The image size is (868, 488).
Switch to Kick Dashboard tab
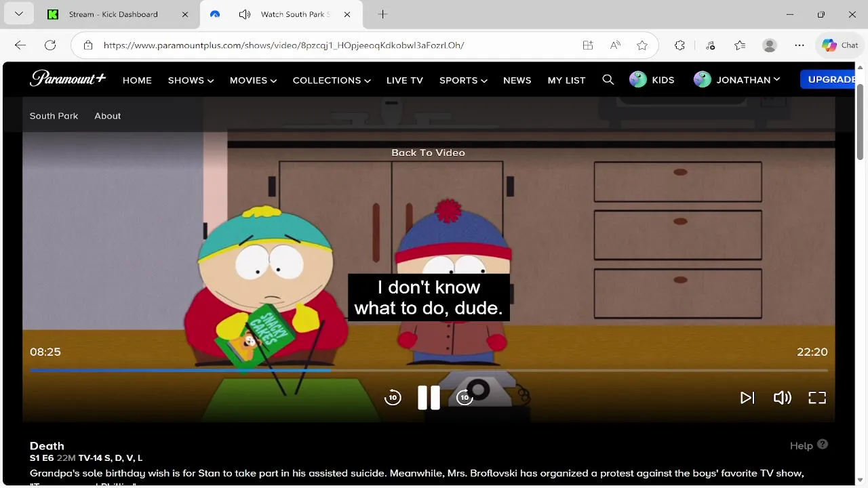tap(113, 14)
